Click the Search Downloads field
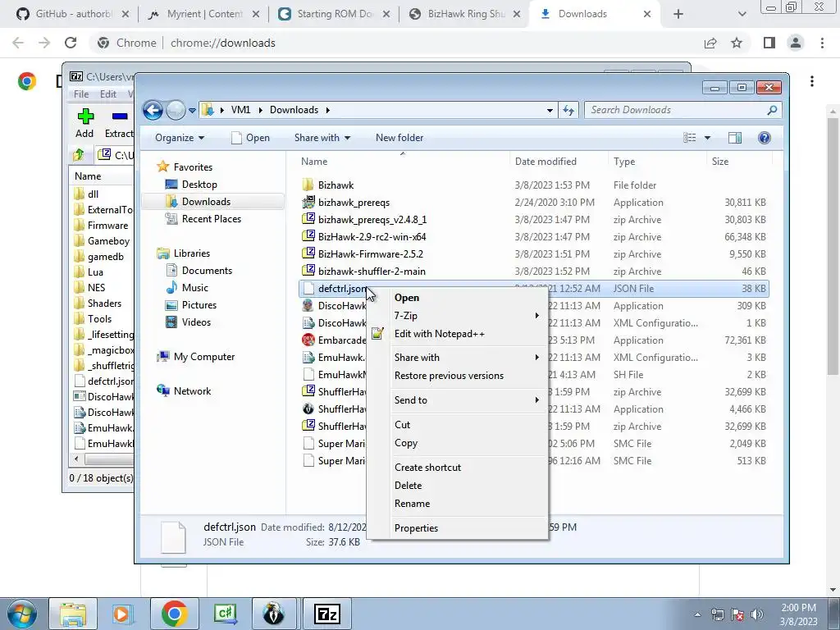840x630 pixels. 682,110
